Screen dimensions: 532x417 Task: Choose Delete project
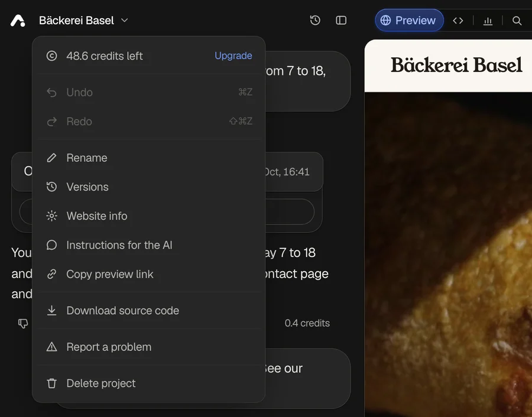click(x=149, y=383)
